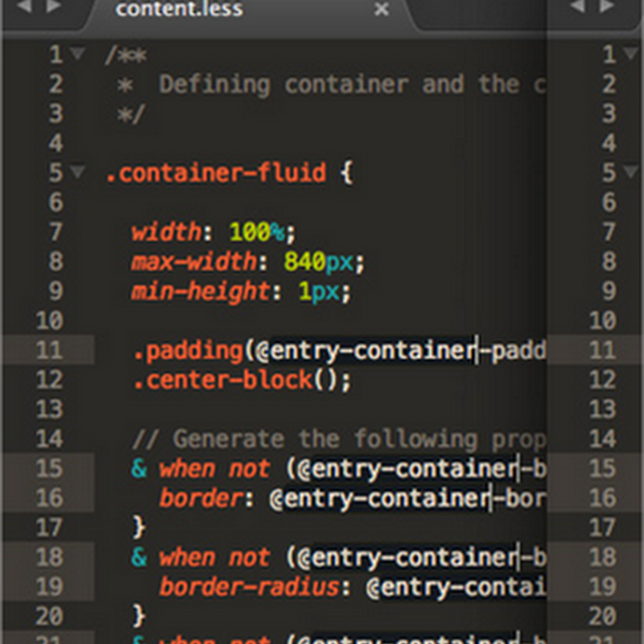Screen dimensions: 644x644
Task: Fold the .container-fluid block at line 5
Action: 77,172
